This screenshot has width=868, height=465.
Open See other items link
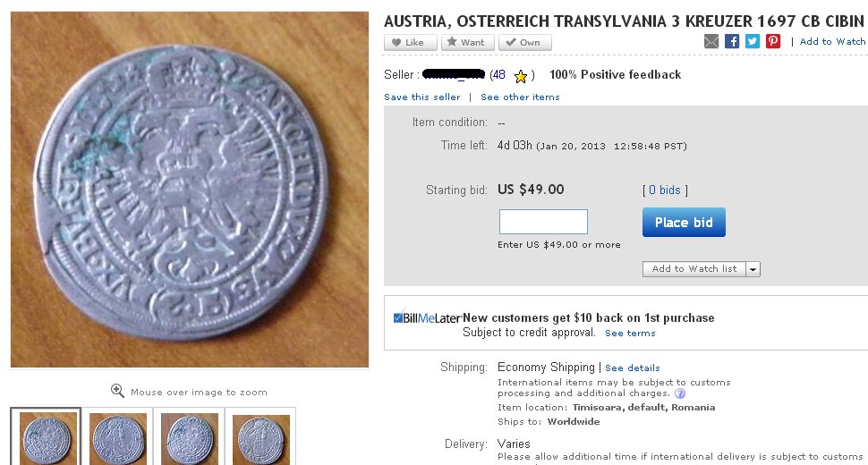point(520,97)
